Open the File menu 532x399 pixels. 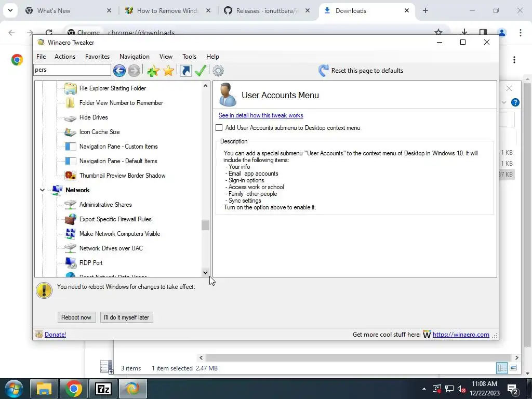tap(41, 57)
